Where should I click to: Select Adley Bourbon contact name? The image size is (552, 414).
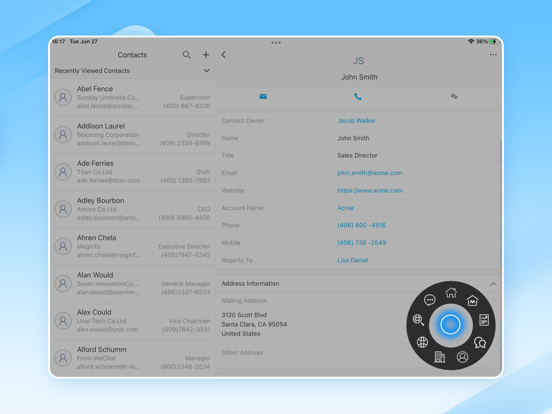(100, 201)
